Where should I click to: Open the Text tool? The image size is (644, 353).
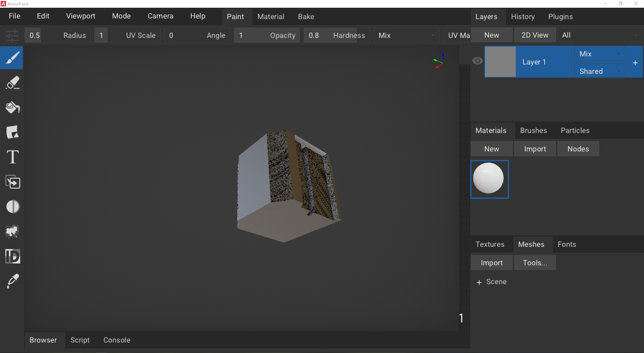pos(12,157)
